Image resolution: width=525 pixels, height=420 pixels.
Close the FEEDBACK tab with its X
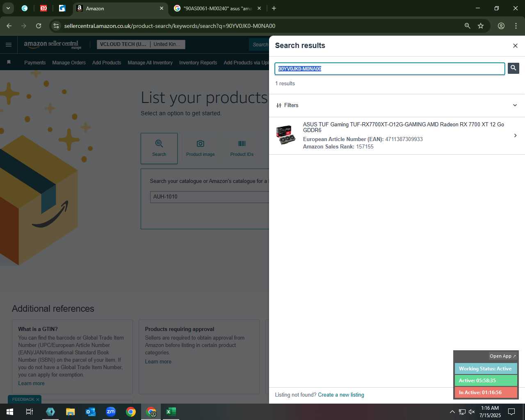[38, 399]
